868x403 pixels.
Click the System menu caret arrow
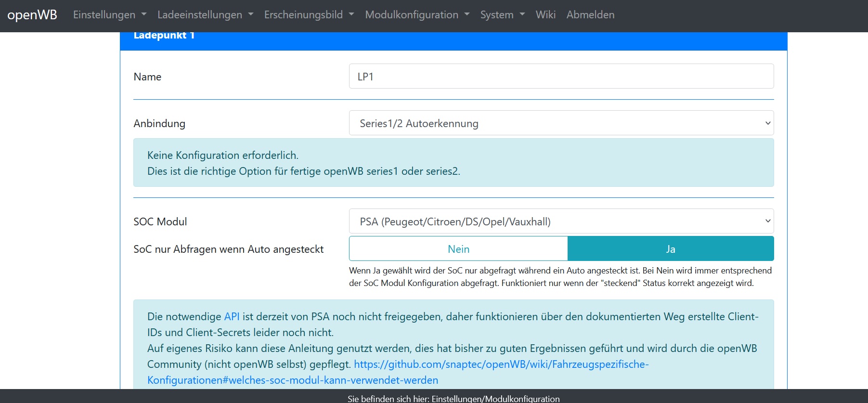pos(522,14)
